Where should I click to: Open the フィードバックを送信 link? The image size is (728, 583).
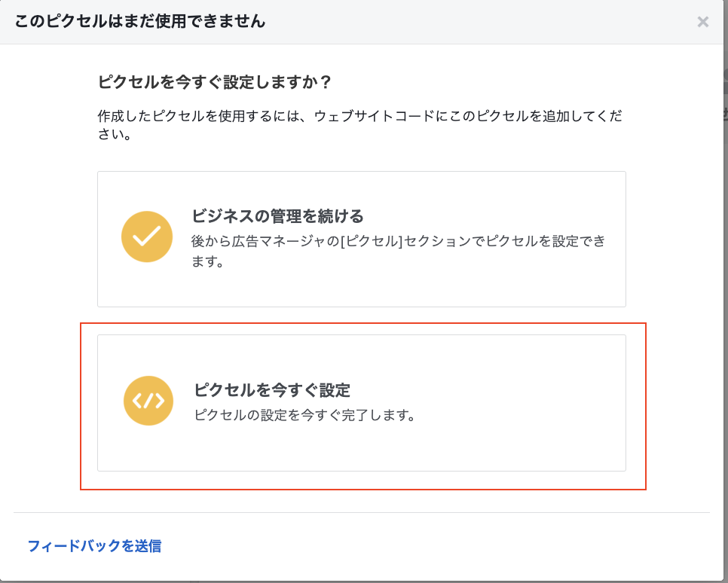coord(94,546)
